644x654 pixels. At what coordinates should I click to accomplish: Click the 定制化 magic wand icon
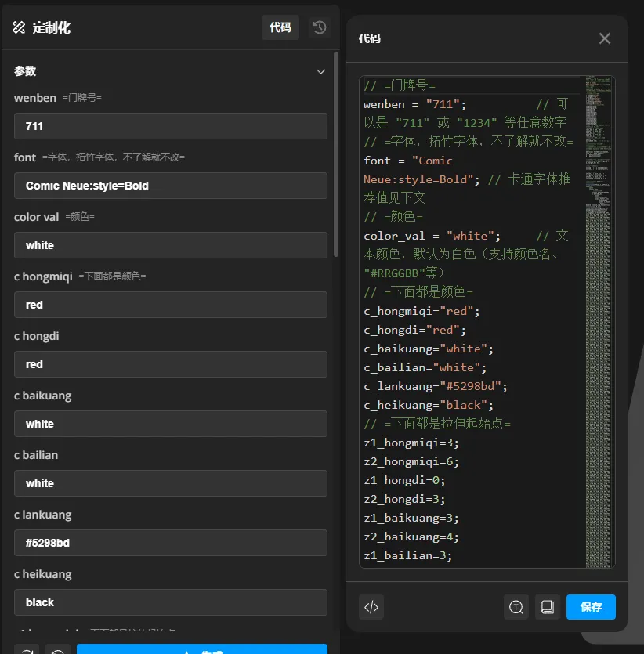point(19,27)
